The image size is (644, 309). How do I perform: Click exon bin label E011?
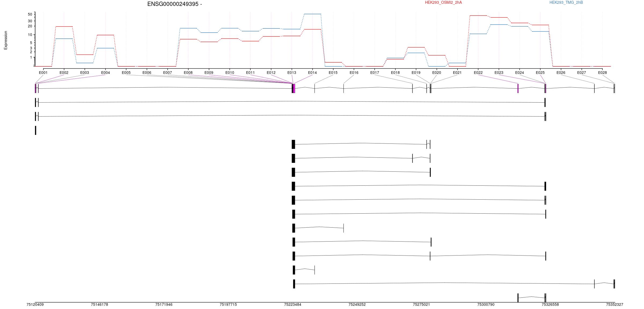pyautogui.click(x=250, y=73)
